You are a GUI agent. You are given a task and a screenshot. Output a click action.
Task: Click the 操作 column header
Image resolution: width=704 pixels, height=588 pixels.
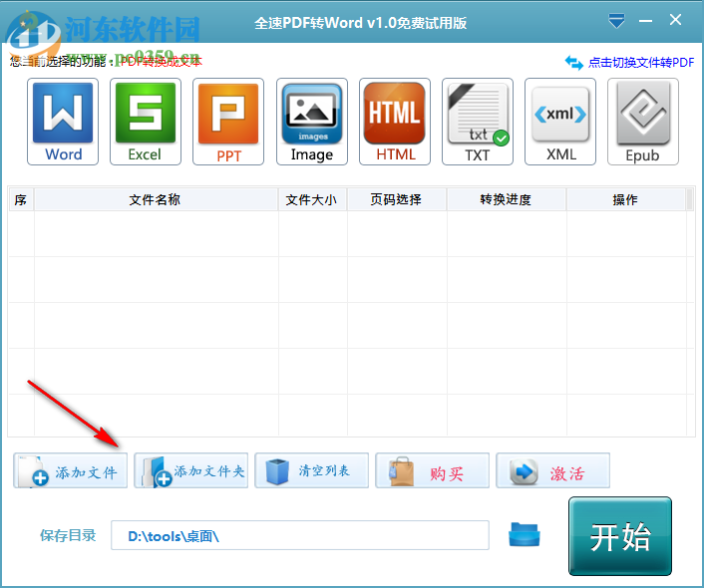click(x=626, y=199)
